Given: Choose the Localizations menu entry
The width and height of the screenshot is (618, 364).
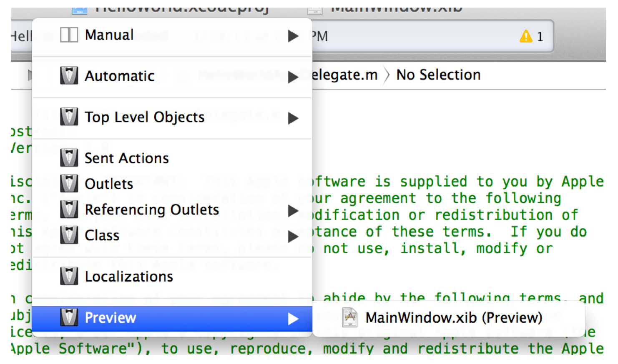Looking at the screenshot, I should pyautogui.click(x=172, y=277).
